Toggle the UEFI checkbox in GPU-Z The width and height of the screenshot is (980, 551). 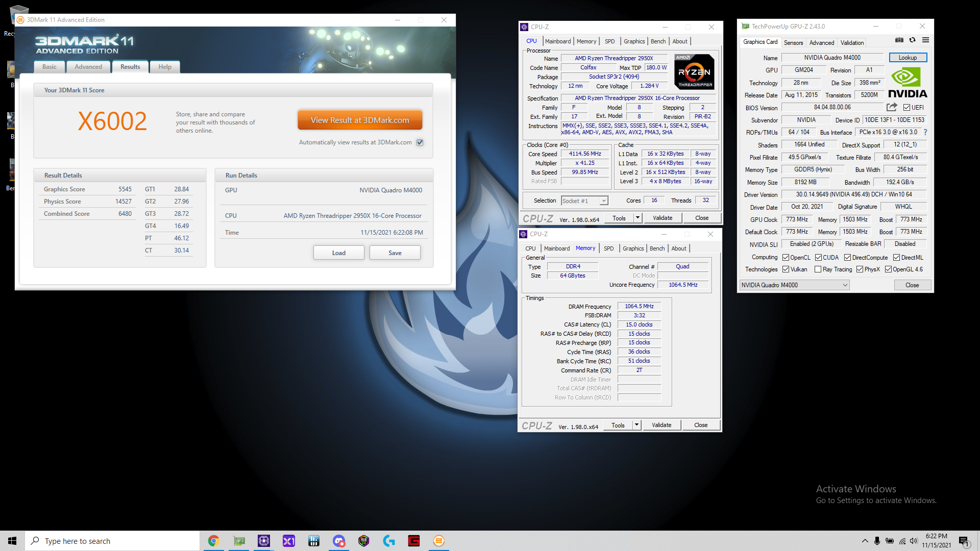[x=906, y=108]
